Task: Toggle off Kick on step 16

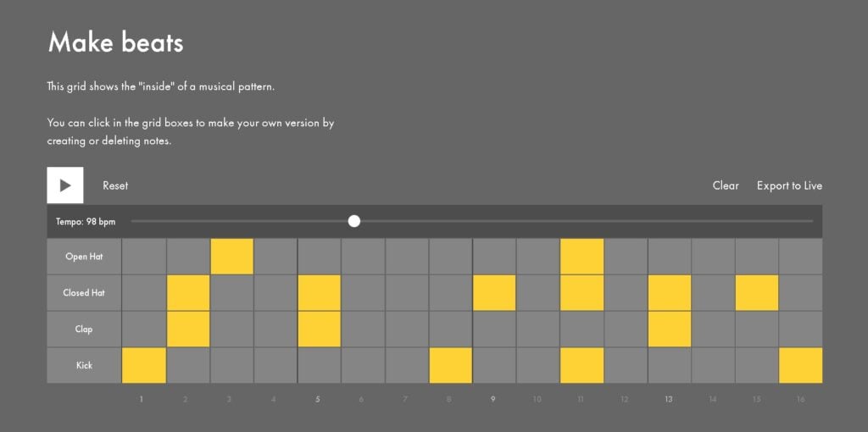Action: (x=801, y=365)
